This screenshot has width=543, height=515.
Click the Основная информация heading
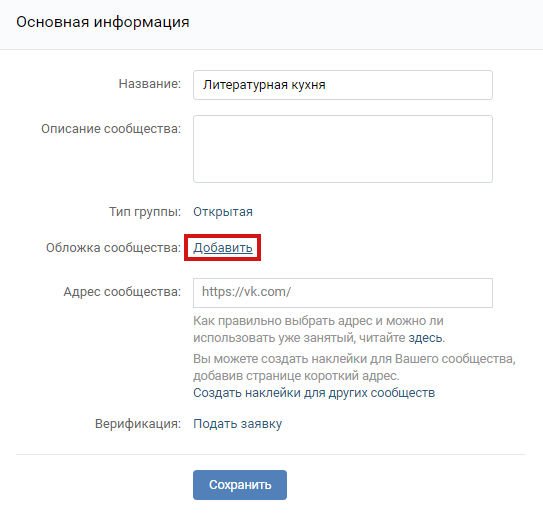click(103, 22)
